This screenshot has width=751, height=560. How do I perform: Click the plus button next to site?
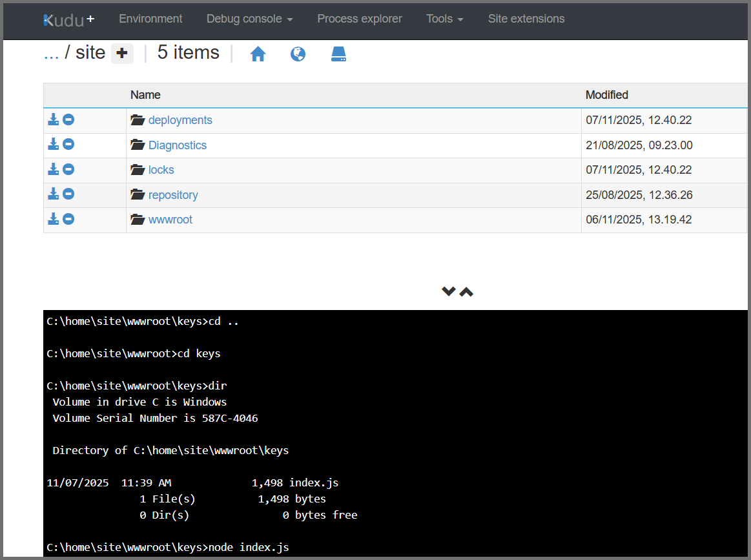point(122,54)
